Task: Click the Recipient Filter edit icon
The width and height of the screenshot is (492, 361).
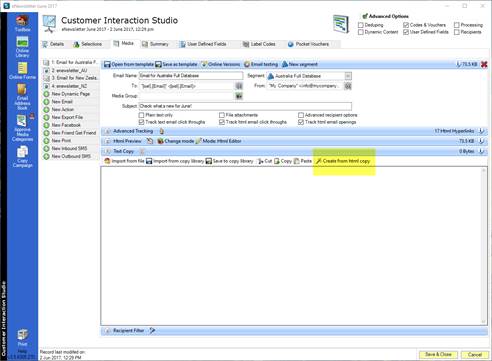Action: pyautogui.click(x=152, y=331)
